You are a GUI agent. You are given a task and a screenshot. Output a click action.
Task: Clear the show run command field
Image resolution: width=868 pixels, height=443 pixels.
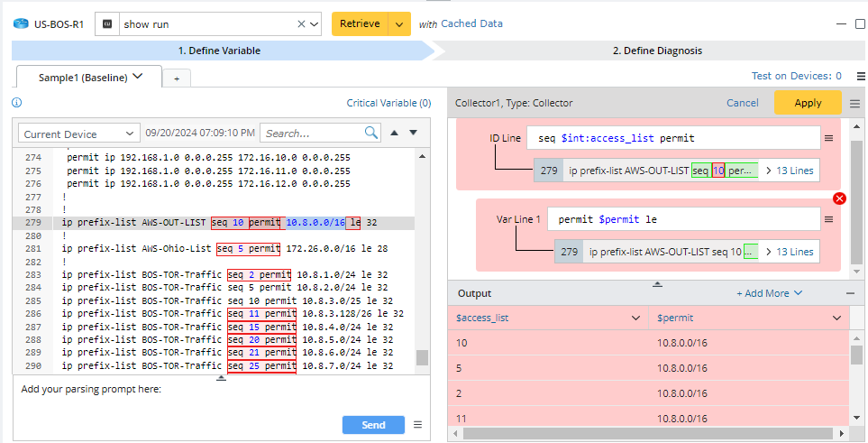click(301, 24)
